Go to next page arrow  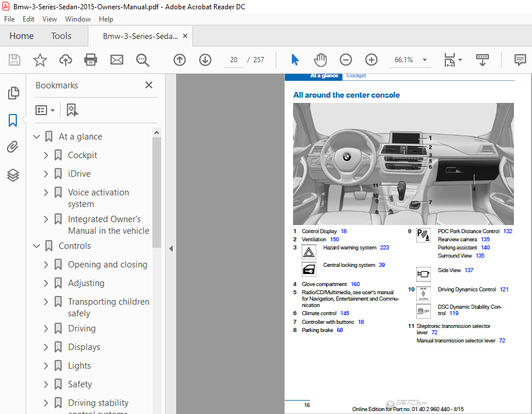click(x=205, y=60)
